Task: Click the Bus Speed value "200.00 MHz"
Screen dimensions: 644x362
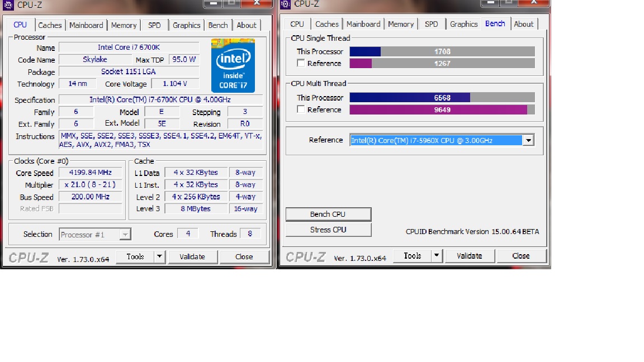Action: 91,197
